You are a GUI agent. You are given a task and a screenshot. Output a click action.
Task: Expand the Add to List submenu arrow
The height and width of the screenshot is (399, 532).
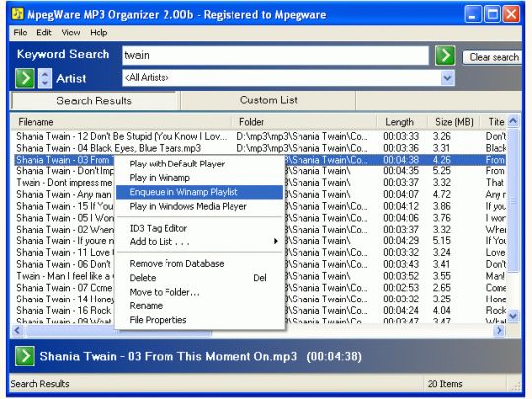coord(276,241)
